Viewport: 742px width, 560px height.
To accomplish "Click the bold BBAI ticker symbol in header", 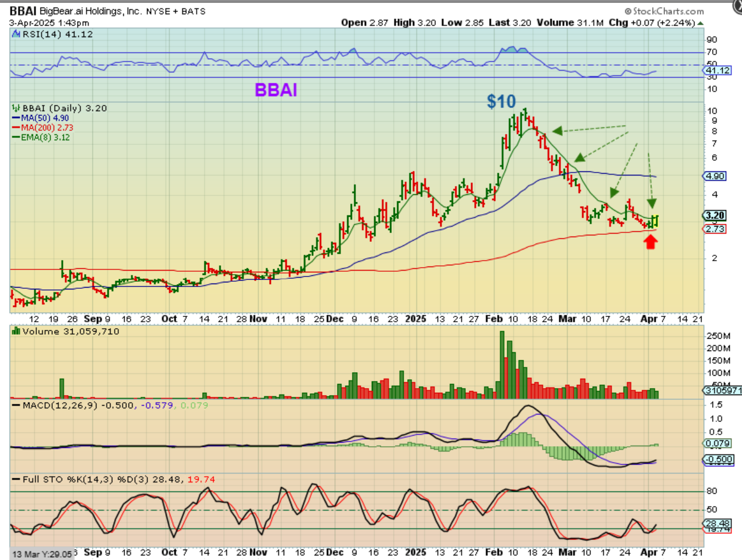I will coord(23,11).
